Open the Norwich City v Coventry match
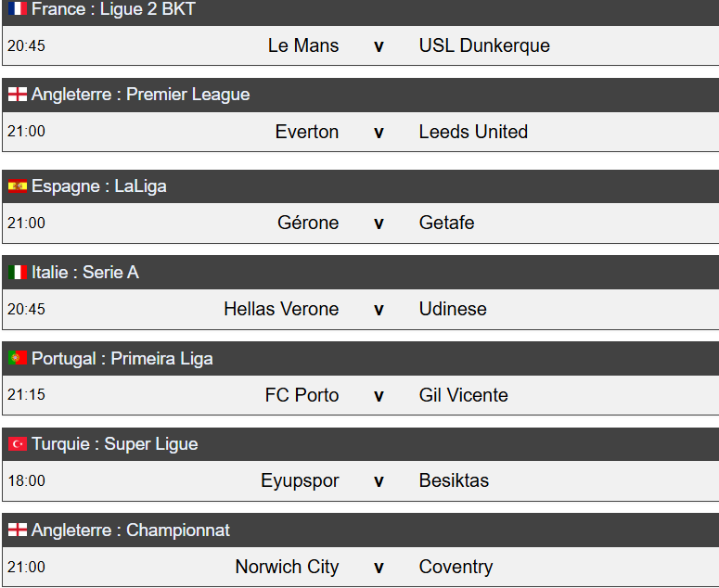719x588 pixels. tap(379, 567)
